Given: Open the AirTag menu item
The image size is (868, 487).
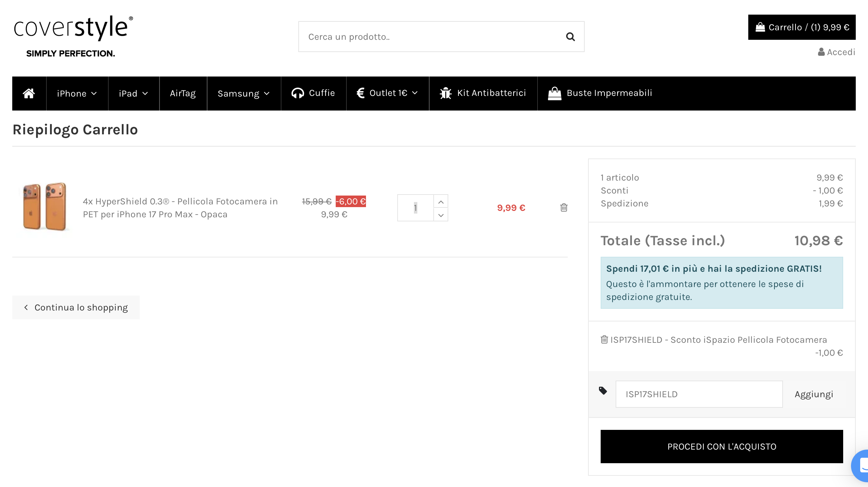Looking at the screenshot, I should point(183,94).
